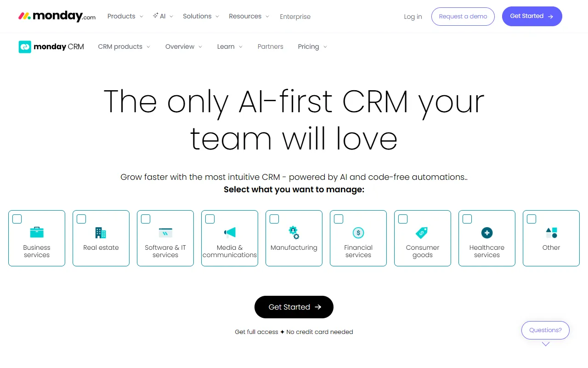Screen dimensions: 588x368
Task: Enable the Other category checkbox
Action: coord(531,219)
